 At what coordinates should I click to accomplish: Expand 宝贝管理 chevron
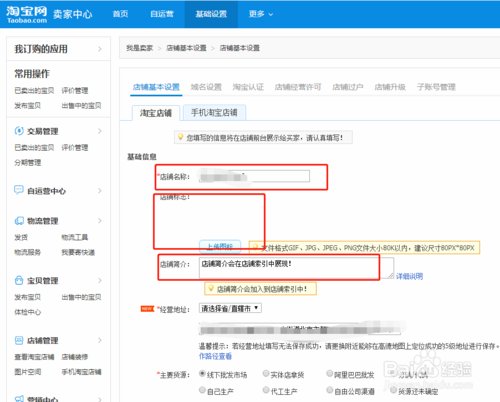point(100,280)
